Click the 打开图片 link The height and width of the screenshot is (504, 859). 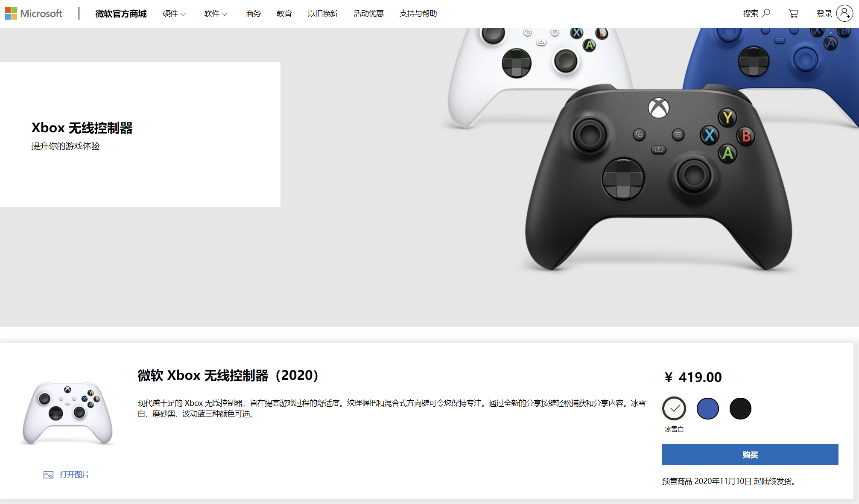74,475
